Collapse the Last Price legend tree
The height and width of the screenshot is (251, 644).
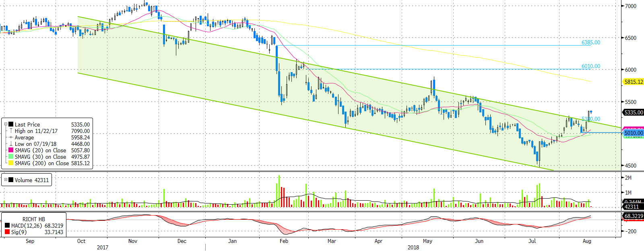6,124
